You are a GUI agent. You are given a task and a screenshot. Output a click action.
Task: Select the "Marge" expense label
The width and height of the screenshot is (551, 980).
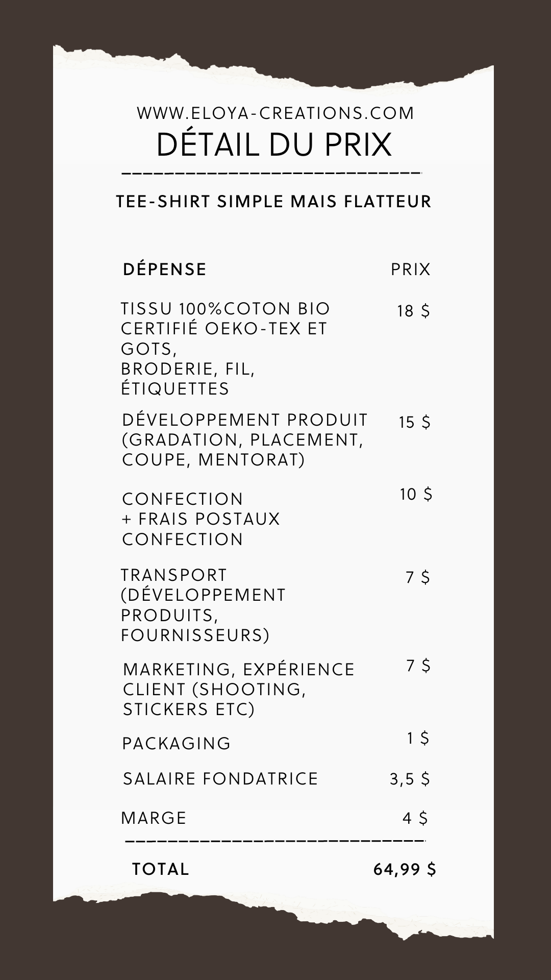point(154,818)
